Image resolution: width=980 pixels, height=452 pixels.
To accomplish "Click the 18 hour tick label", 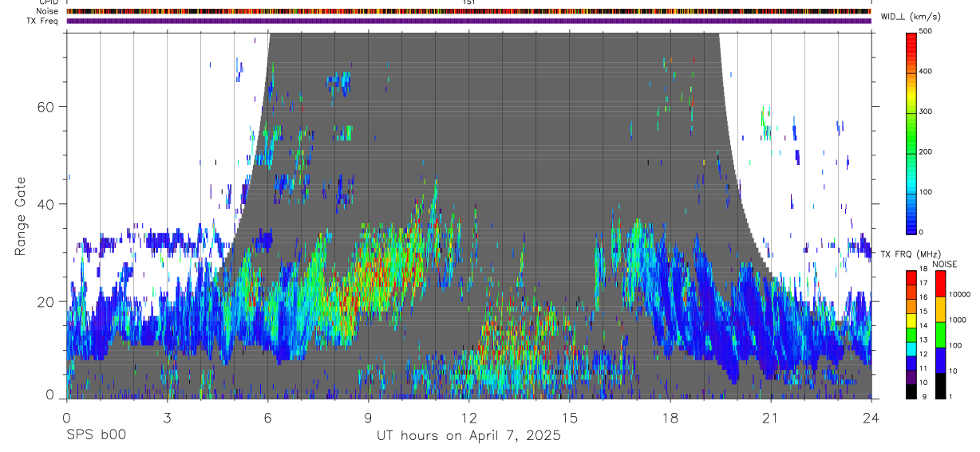I will (x=670, y=417).
